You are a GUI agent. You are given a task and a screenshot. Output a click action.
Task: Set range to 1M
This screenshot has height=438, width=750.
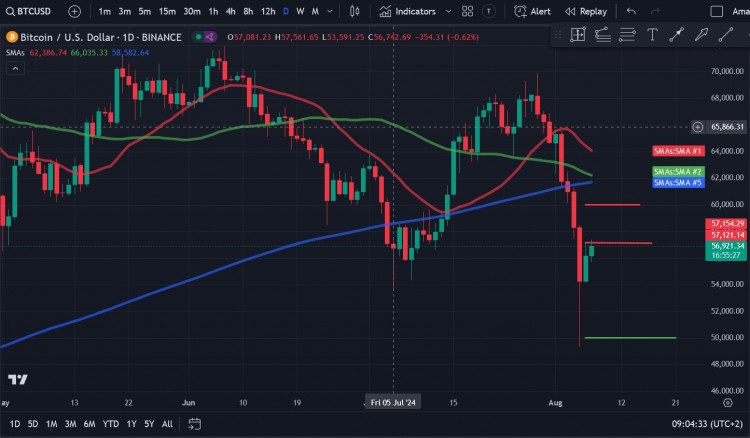point(52,424)
